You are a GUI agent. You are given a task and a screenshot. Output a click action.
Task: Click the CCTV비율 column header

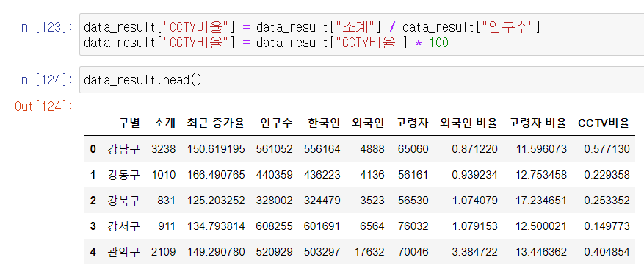(x=604, y=123)
